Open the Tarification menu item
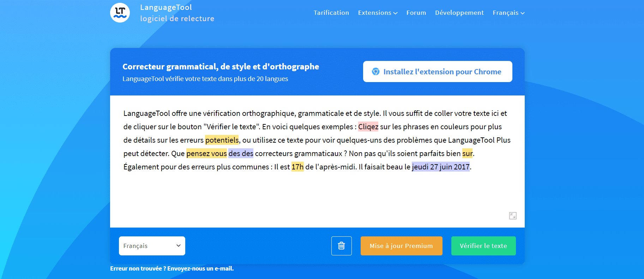The width and height of the screenshot is (644, 279). point(331,13)
